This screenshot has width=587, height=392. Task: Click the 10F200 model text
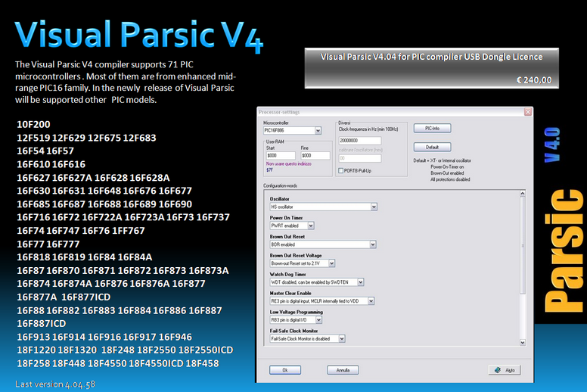point(33,124)
